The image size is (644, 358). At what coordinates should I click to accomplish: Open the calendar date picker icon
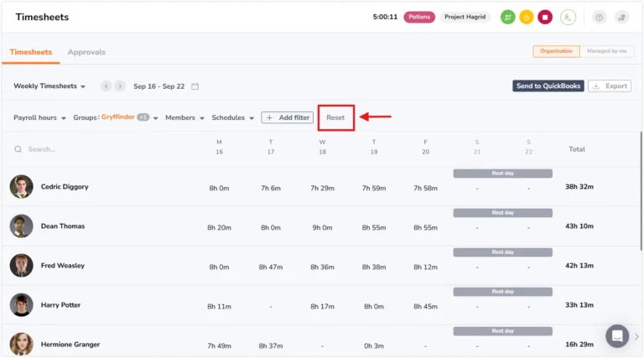pos(195,86)
